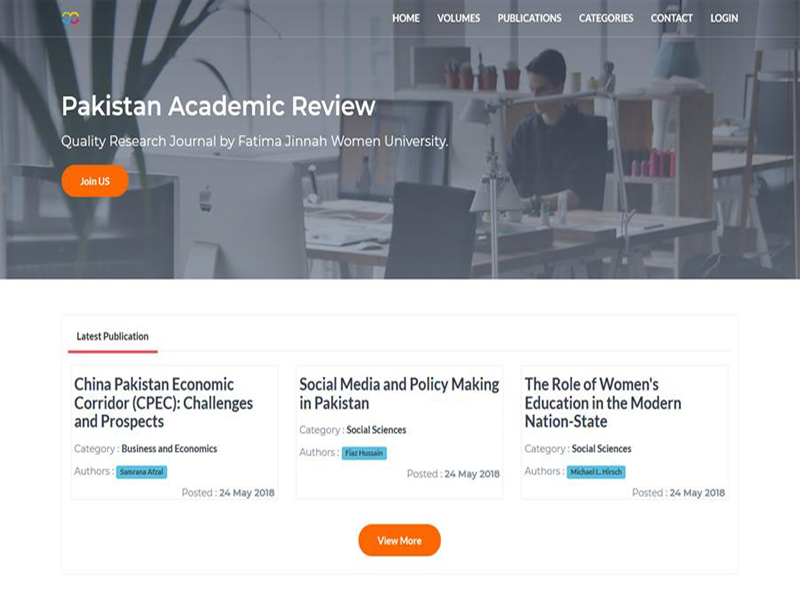This screenshot has width=800, height=600.
Task: Open The Role of Women's Education article
Action: point(603,403)
